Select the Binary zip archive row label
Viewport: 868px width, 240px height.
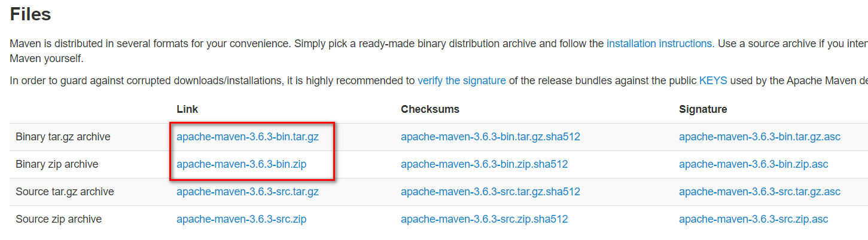click(57, 164)
